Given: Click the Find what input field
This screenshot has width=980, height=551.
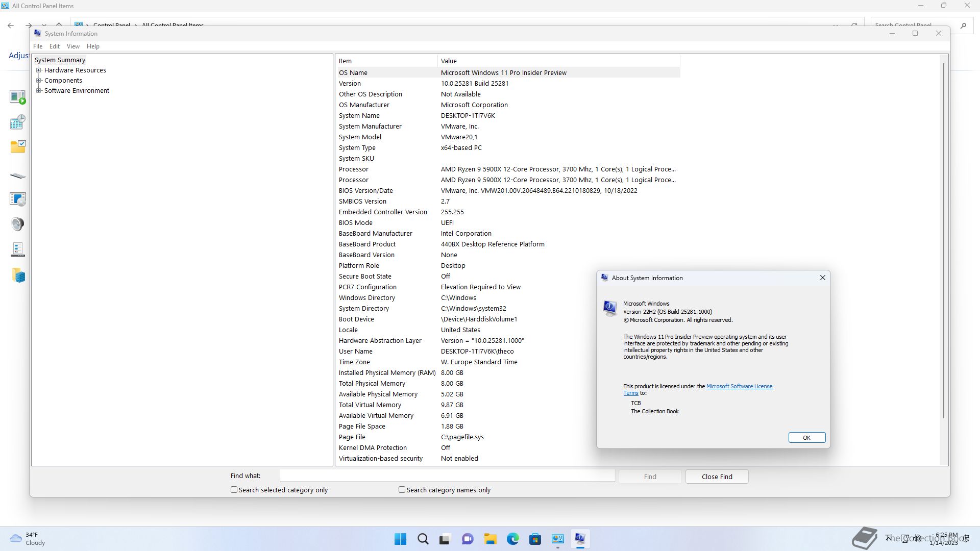Looking at the screenshot, I should pyautogui.click(x=447, y=476).
